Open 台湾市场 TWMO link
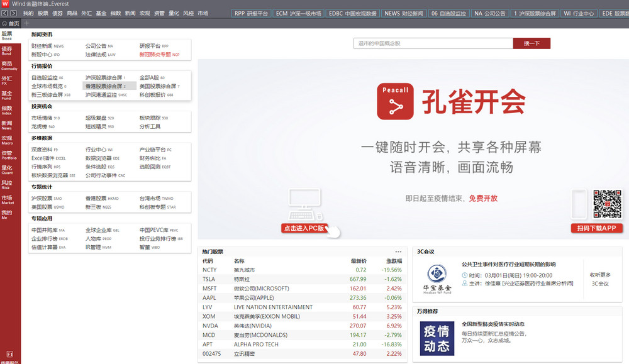The width and height of the screenshot is (629, 364). click(156, 199)
